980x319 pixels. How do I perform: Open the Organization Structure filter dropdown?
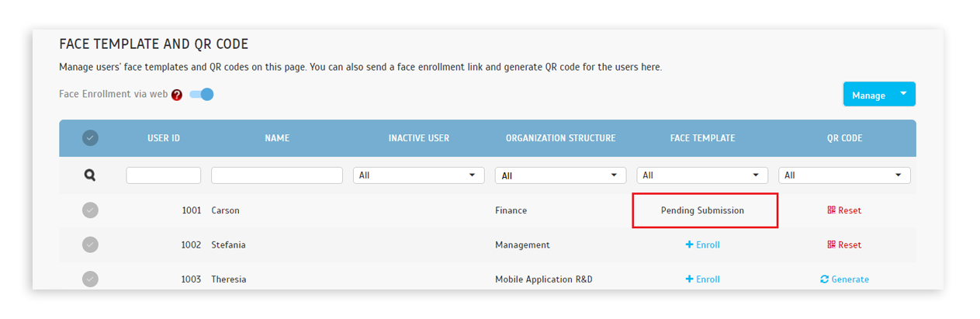coord(561,175)
